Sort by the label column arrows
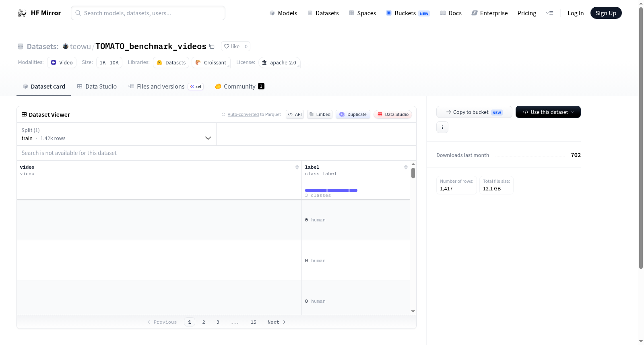This screenshot has height=345, width=644. click(x=406, y=167)
